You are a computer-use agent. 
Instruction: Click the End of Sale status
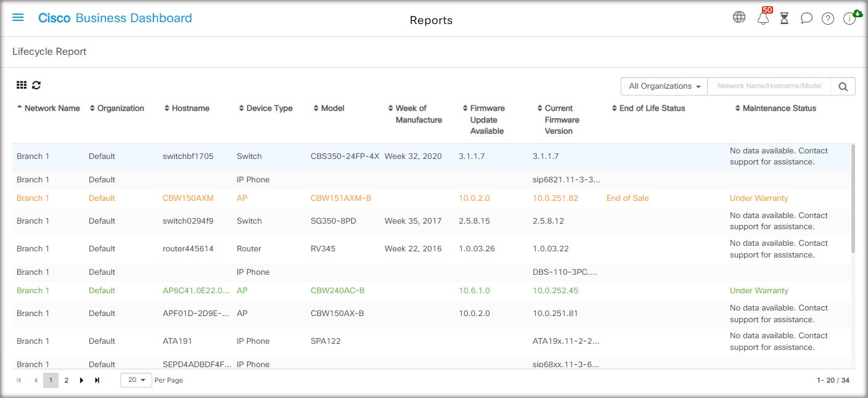click(x=628, y=198)
